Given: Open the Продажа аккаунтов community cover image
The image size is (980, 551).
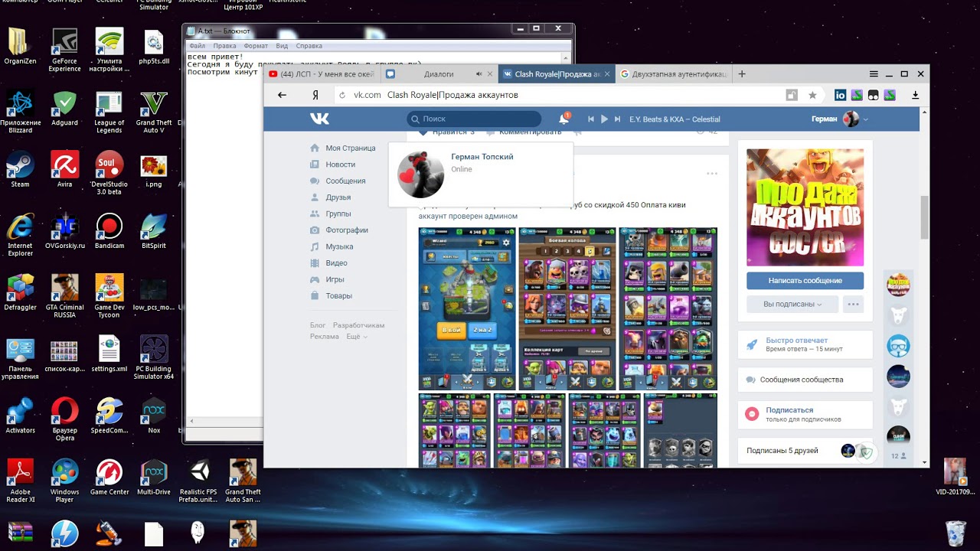Looking at the screenshot, I should click(805, 207).
